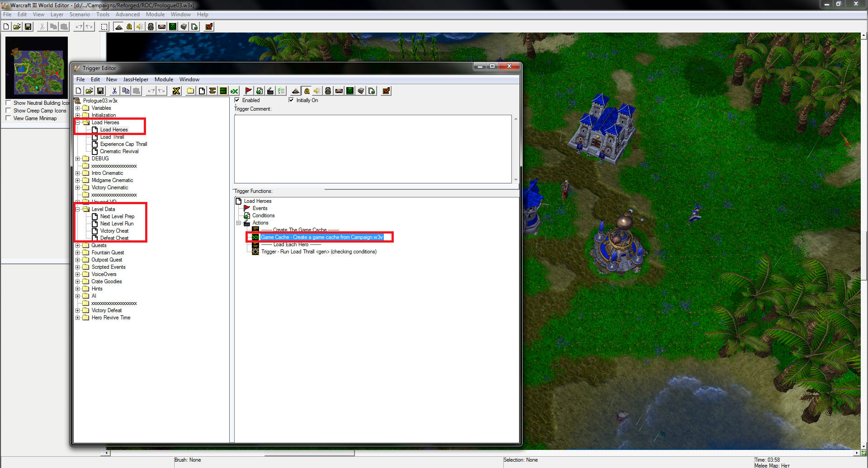Select the Selection Brush tool in World Editor
The height and width of the screenshot is (468, 868).
pos(104,27)
